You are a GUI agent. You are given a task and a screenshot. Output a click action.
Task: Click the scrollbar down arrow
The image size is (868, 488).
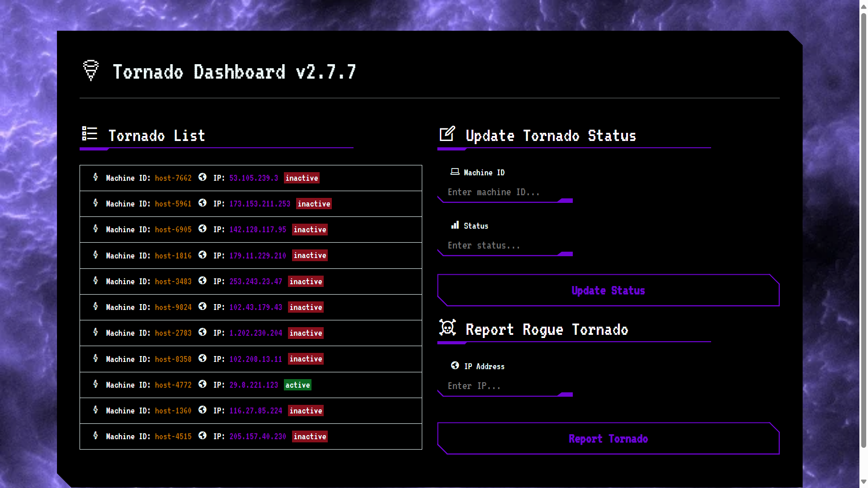click(x=863, y=482)
